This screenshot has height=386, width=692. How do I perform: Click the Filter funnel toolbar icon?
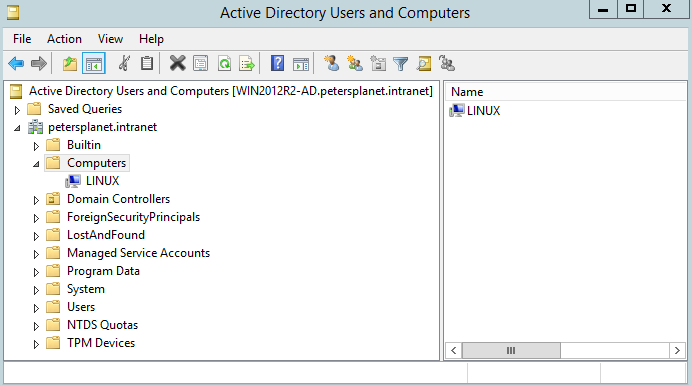(400, 64)
